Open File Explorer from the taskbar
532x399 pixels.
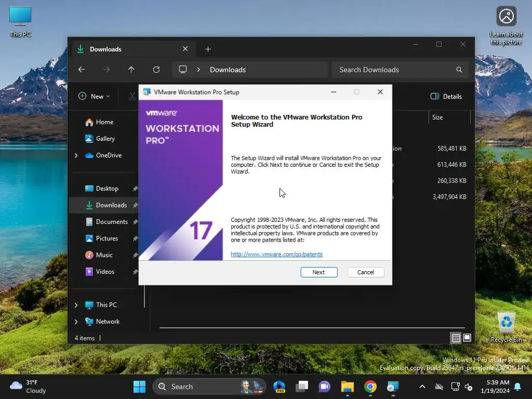348,387
